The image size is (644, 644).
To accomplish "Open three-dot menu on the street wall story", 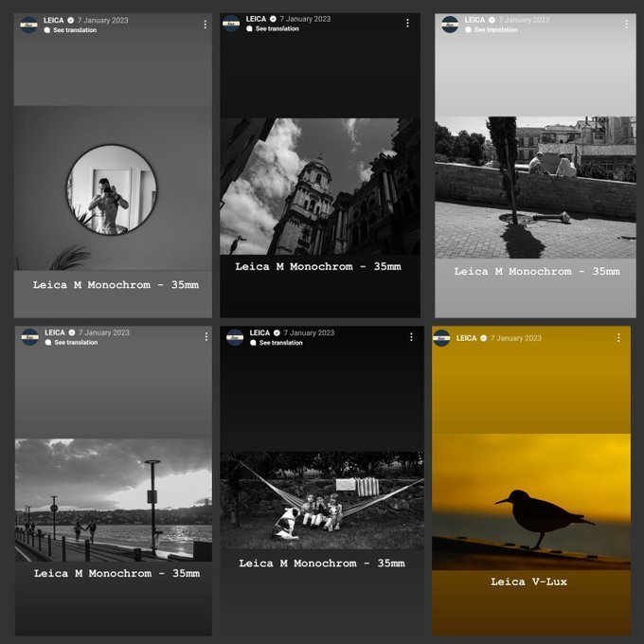I will (625, 25).
